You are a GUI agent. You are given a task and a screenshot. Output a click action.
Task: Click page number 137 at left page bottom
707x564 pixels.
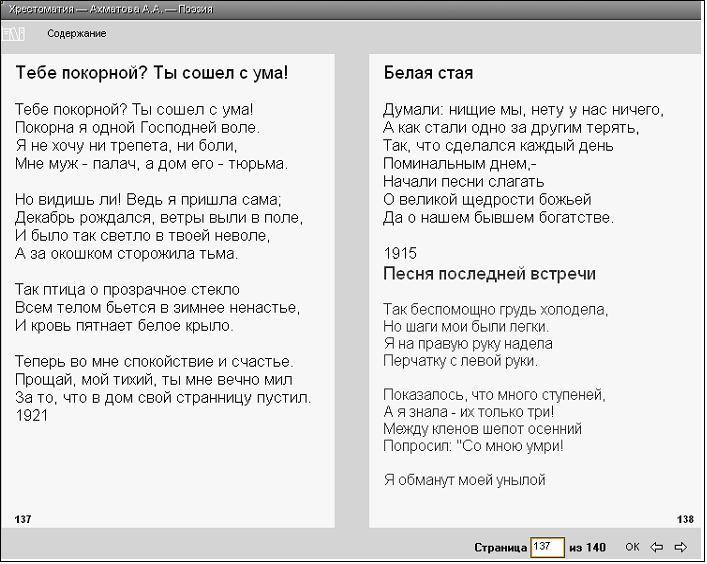pos(23,519)
